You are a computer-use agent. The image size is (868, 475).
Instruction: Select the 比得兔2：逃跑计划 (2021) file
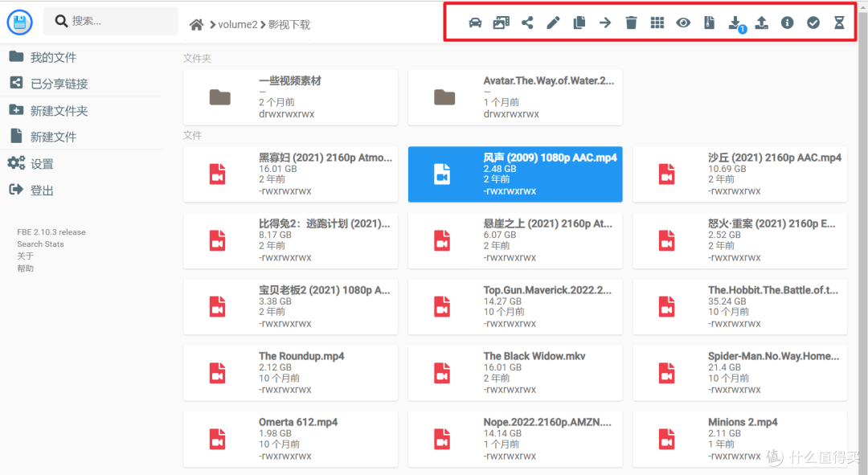291,241
